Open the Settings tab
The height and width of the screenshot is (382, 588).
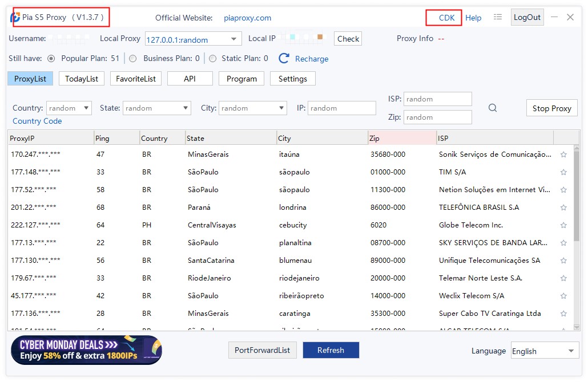pos(292,79)
